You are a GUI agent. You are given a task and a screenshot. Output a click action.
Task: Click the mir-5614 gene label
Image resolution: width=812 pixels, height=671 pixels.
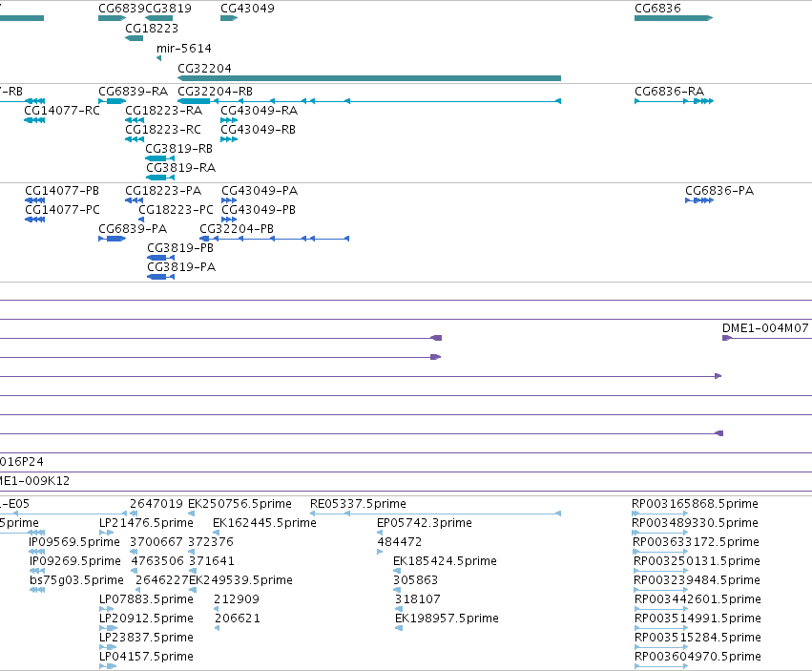tap(184, 48)
